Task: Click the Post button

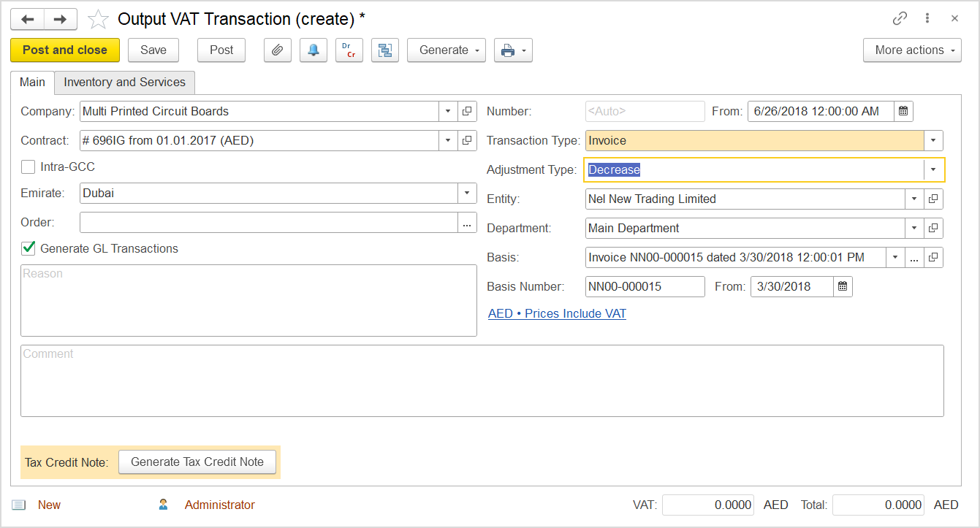Action: (221, 50)
